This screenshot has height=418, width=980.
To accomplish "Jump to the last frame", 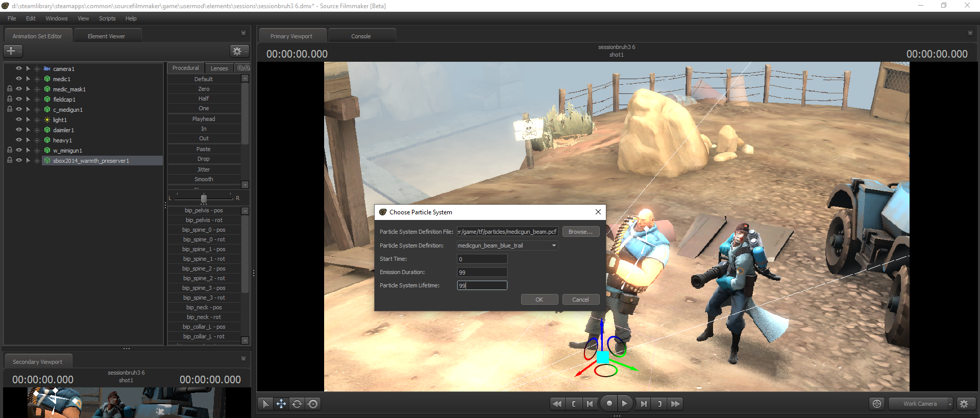I will point(676,404).
